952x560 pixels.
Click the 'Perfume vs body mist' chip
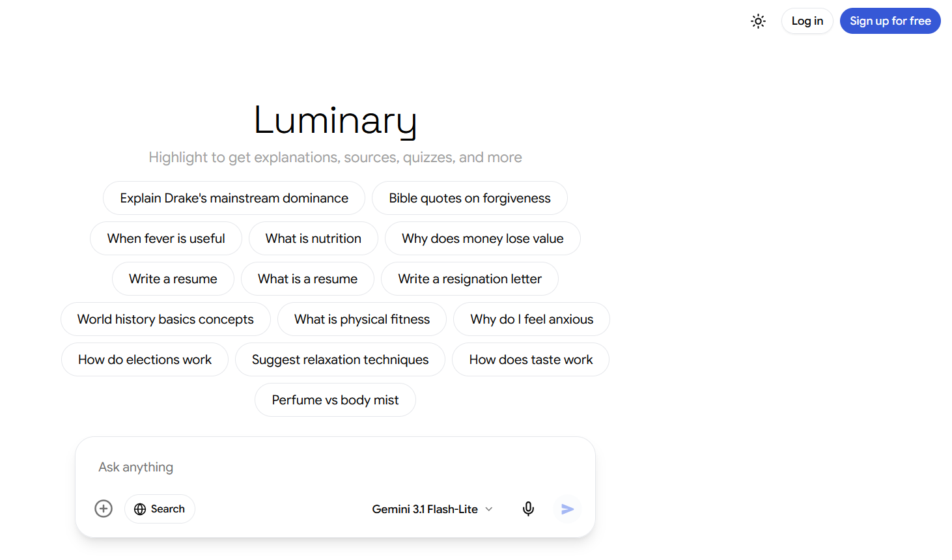(x=335, y=400)
